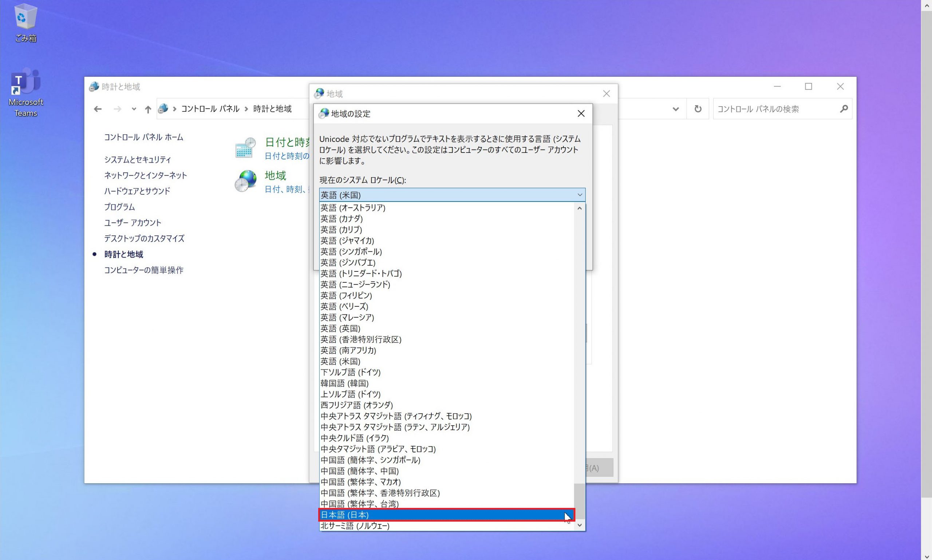The image size is (932, 560).
Task: Open システムとセキュリティ category
Action: (x=137, y=160)
